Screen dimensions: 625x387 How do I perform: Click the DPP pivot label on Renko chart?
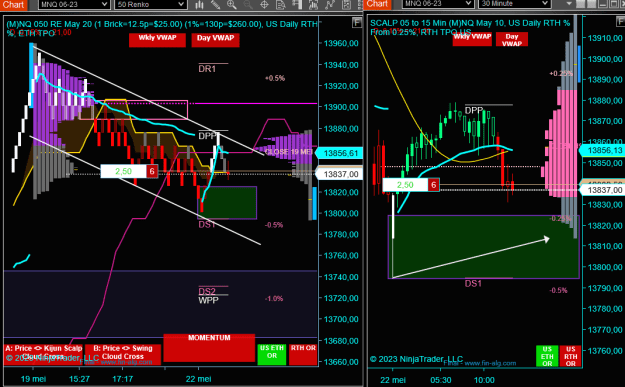click(x=207, y=136)
